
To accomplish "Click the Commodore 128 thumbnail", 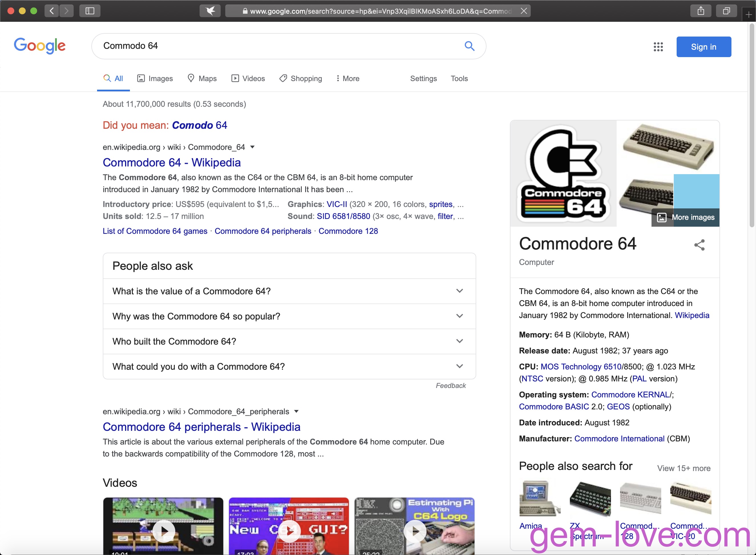I will (x=640, y=498).
